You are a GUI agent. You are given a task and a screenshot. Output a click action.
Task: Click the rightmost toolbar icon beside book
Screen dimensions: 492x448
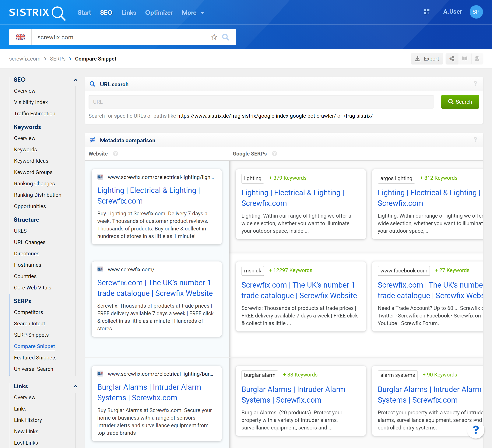[477, 59]
